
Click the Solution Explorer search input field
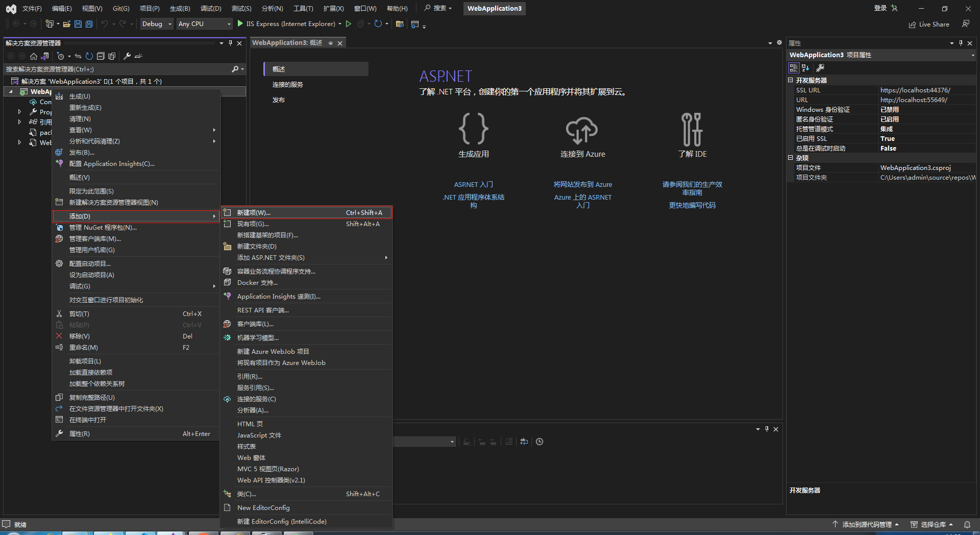point(117,69)
